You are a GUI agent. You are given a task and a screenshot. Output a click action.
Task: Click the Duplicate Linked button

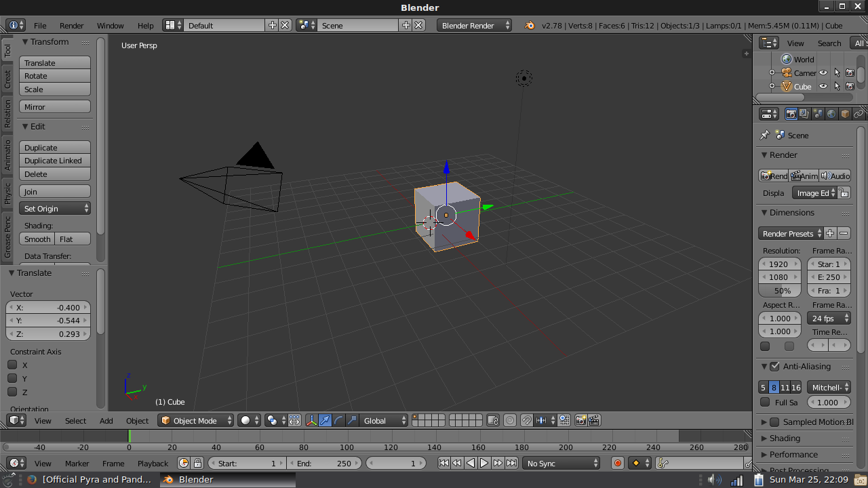pos(55,161)
